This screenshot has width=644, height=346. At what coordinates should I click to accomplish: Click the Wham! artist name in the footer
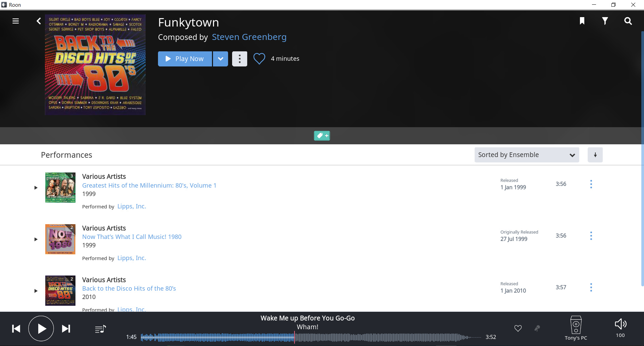click(x=308, y=327)
